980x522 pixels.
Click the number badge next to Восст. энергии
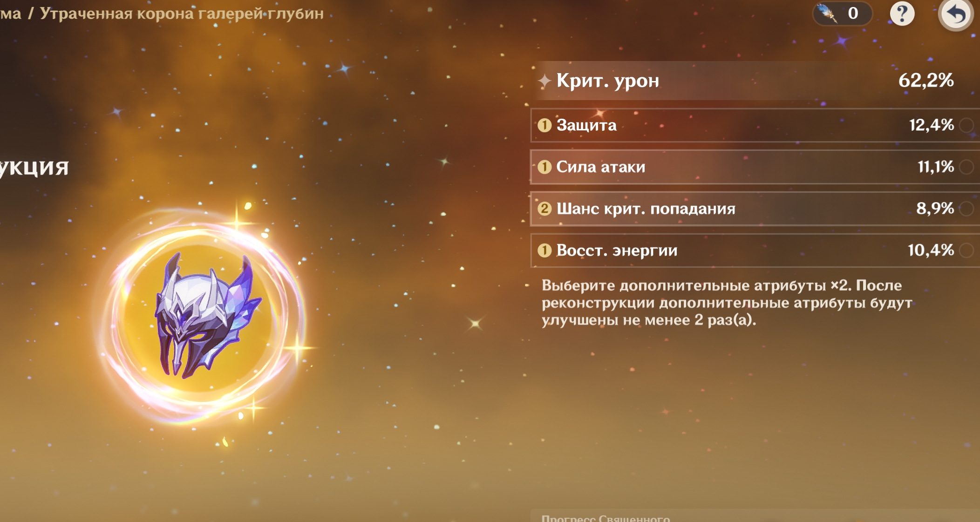544,251
